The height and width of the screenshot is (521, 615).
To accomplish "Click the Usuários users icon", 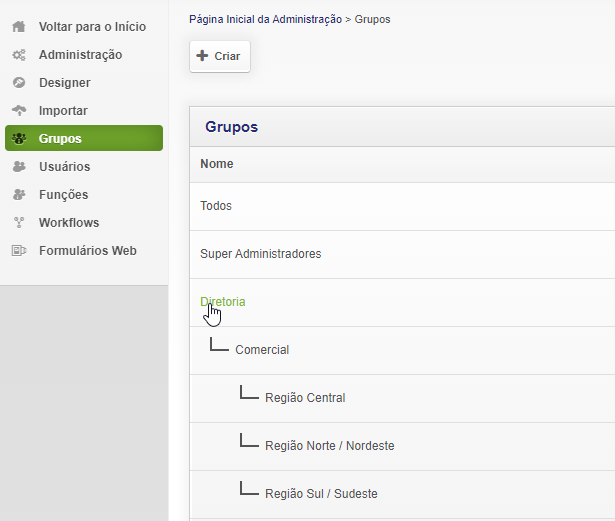I will point(18,167).
